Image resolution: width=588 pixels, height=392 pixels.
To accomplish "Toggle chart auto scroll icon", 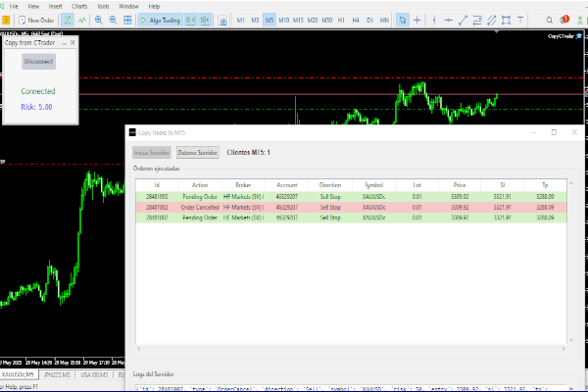I will tap(190, 21).
